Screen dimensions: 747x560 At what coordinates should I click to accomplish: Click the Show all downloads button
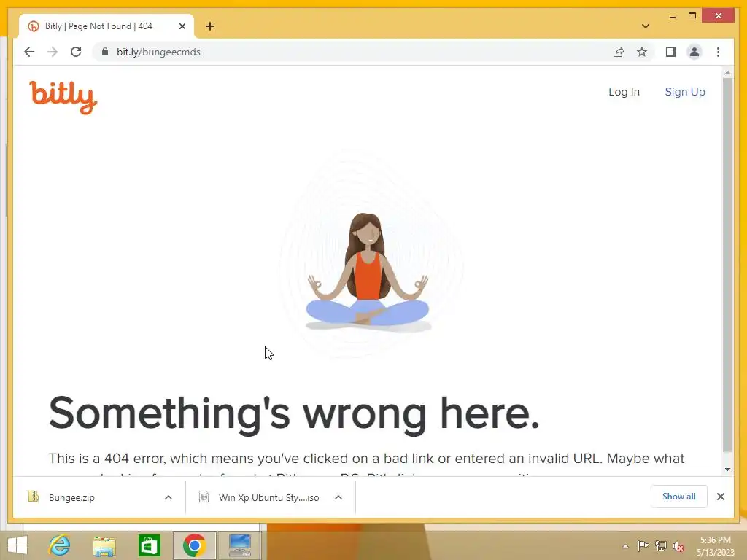coord(679,497)
